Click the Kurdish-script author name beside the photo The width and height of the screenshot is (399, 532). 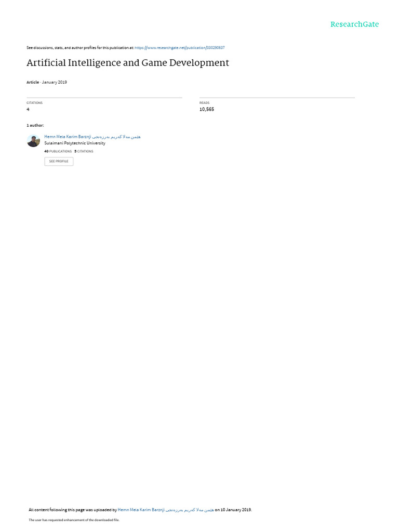tap(116, 137)
